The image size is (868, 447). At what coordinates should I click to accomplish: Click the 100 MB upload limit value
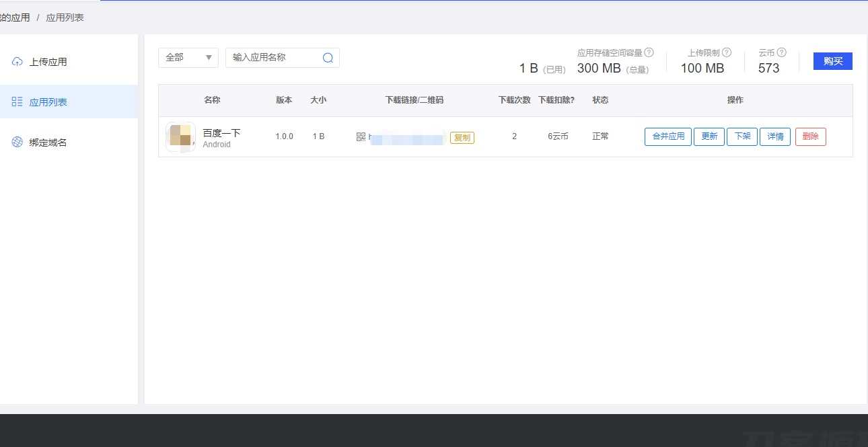(x=702, y=69)
